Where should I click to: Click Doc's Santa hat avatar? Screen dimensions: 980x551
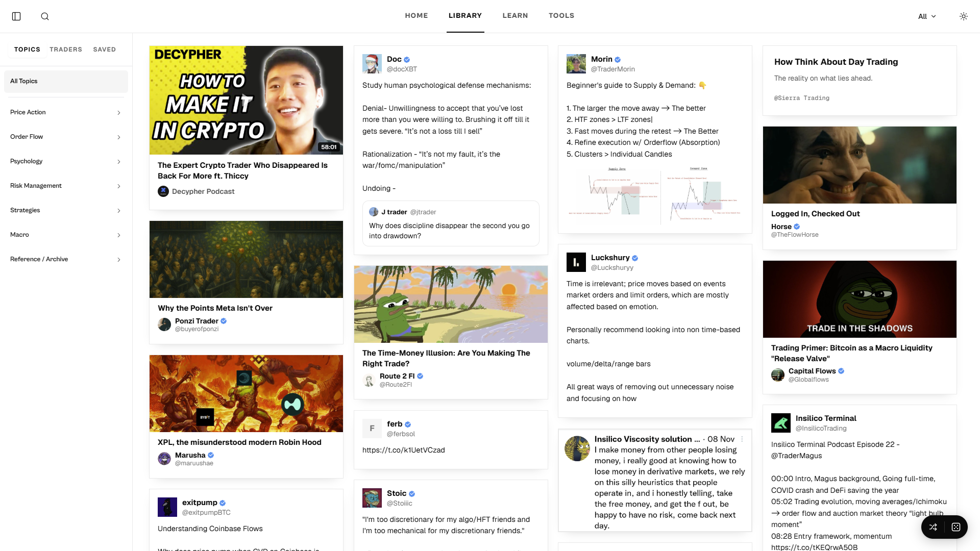point(372,64)
